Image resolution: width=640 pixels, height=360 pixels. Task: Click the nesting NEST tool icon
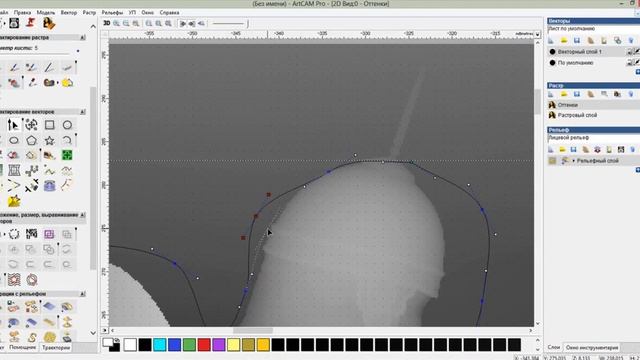click(x=31, y=234)
